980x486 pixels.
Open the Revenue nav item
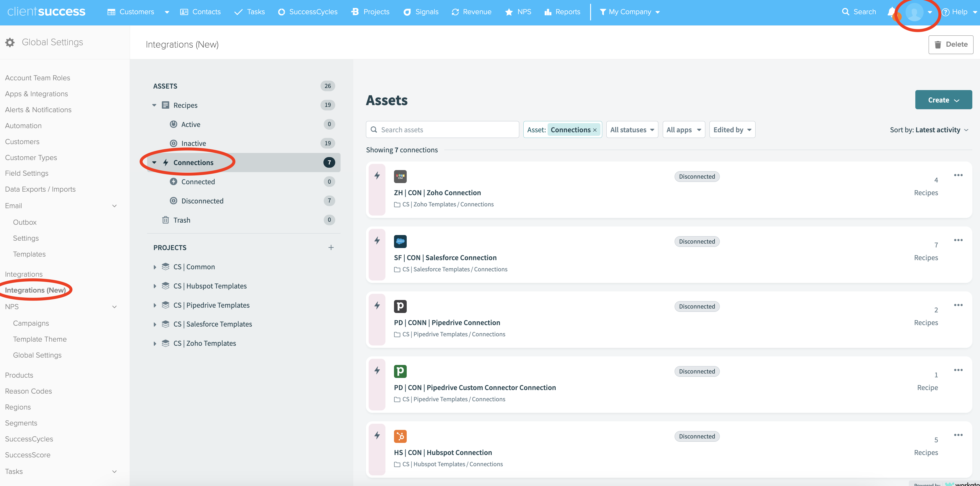tap(471, 12)
